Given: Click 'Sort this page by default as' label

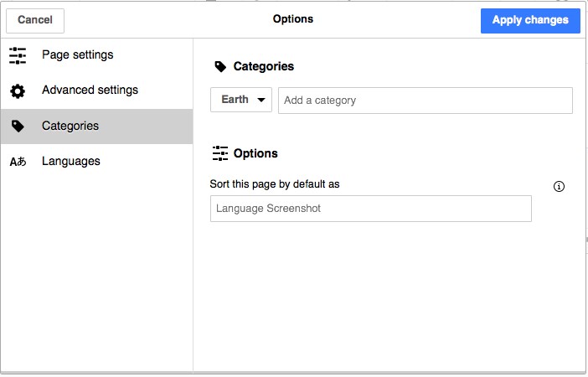Looking at the screenshot, I should (275, 183).
